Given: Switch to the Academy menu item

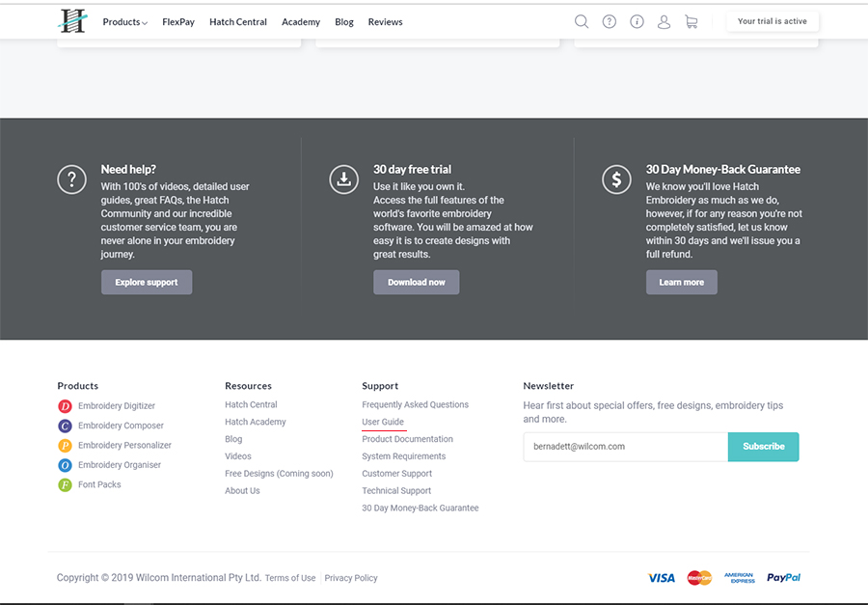Looking at the screenshot, I should pos(300,21).
